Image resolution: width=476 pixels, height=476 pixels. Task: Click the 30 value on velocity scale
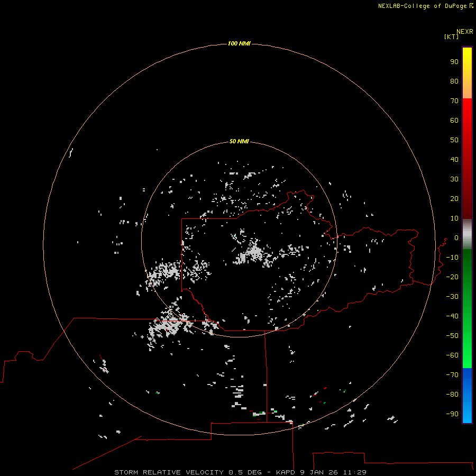pyautogui.click(x=454, y=179)
